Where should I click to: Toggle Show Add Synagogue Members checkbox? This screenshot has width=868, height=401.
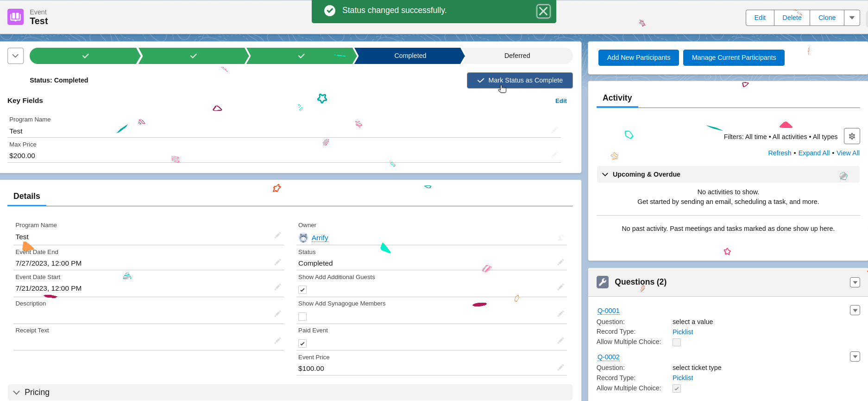302,317
